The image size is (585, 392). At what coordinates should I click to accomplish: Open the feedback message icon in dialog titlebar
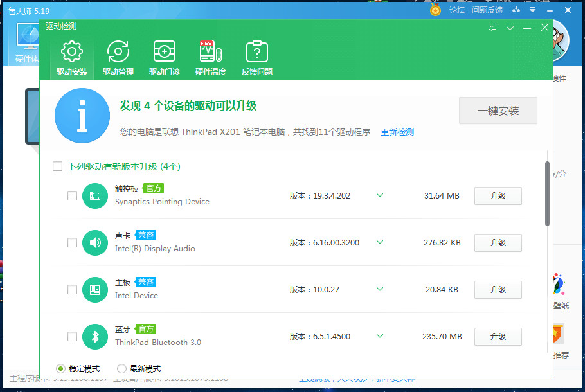(492, 26)
